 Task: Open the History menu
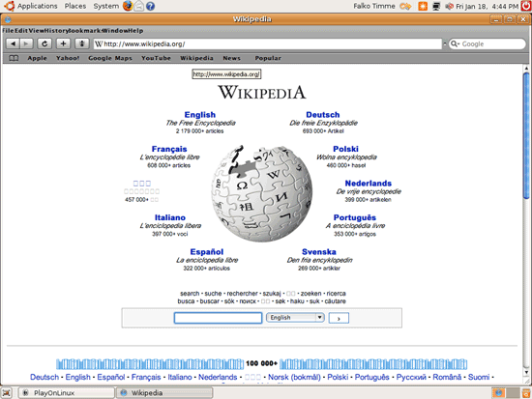[57, 31]
